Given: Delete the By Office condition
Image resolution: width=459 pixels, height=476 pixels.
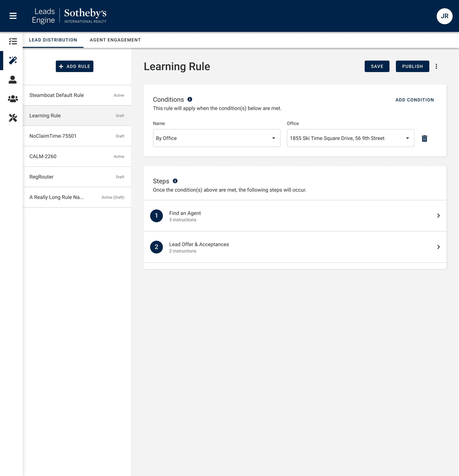Looking at the screenshot, I should [424, 138].
